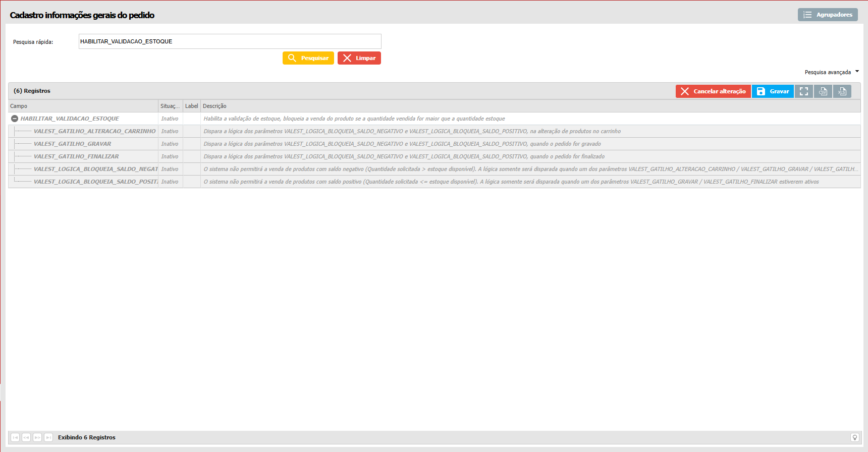Click Inativo status of VALEST_LOGICA_BLOQUEIA_SALDO_NEGAT

[x=170, y=169]
